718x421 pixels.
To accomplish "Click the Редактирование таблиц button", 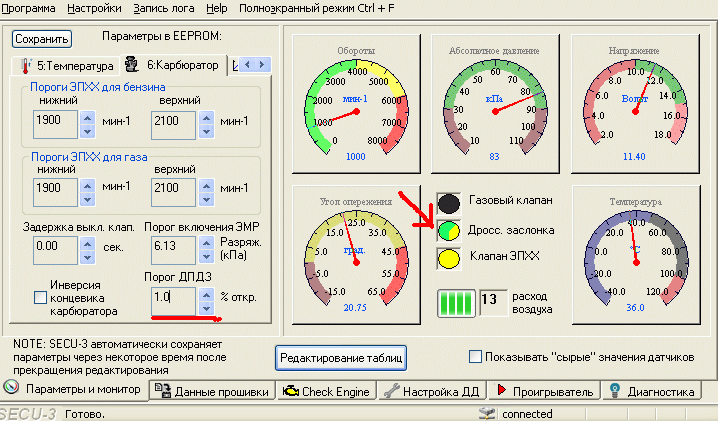I will (341, 356).
